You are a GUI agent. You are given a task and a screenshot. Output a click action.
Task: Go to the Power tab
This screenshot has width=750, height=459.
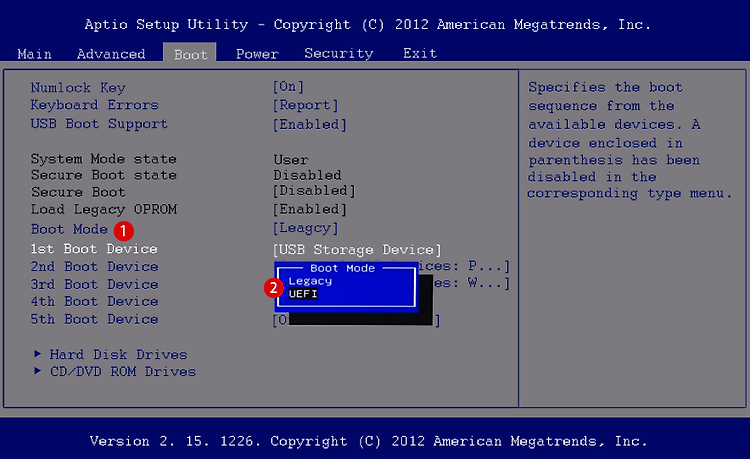coord(257,54)
